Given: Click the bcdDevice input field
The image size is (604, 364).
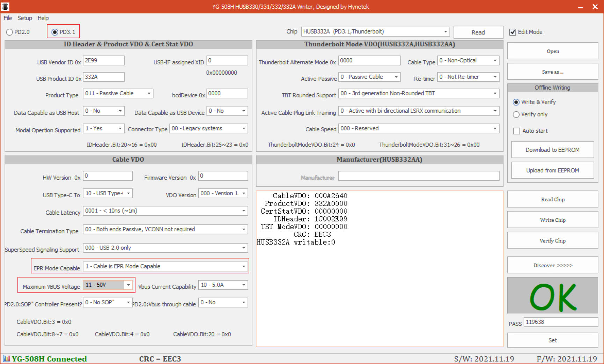Looking at the screenshot, I should (x=227, y=94).
